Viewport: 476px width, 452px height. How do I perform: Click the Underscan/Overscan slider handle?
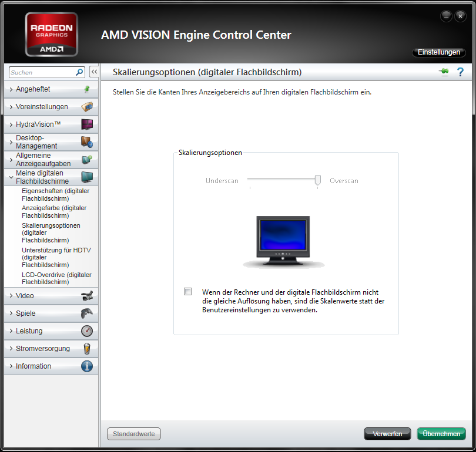coord(317,180)
